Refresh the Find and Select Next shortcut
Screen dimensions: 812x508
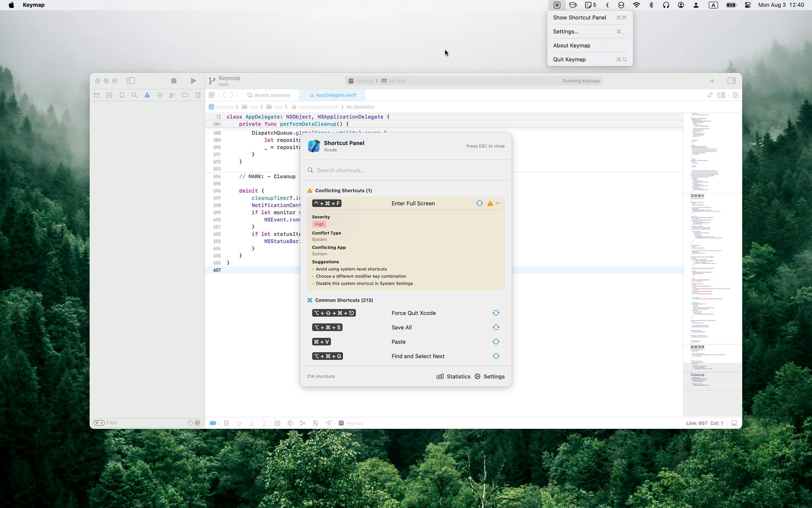[x=495, y=356]
